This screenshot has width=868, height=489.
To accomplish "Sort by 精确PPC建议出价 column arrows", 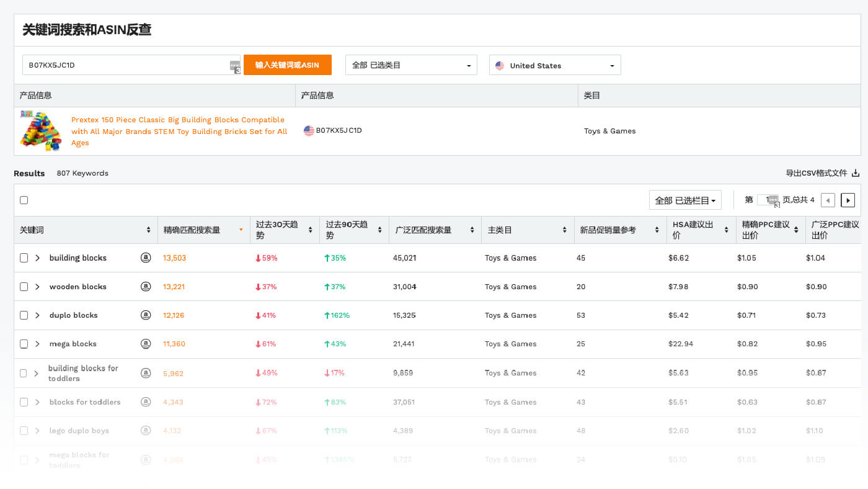I will (796, 230).
